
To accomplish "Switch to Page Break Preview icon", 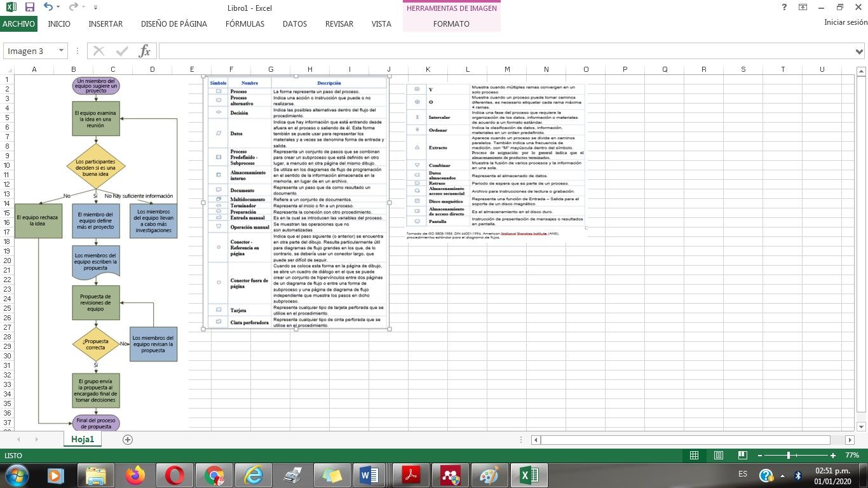I will (742, 456).
